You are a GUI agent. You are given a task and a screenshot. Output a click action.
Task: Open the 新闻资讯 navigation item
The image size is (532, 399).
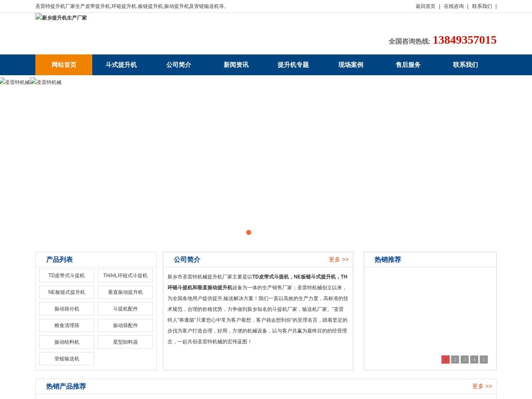tap(236, 65)
